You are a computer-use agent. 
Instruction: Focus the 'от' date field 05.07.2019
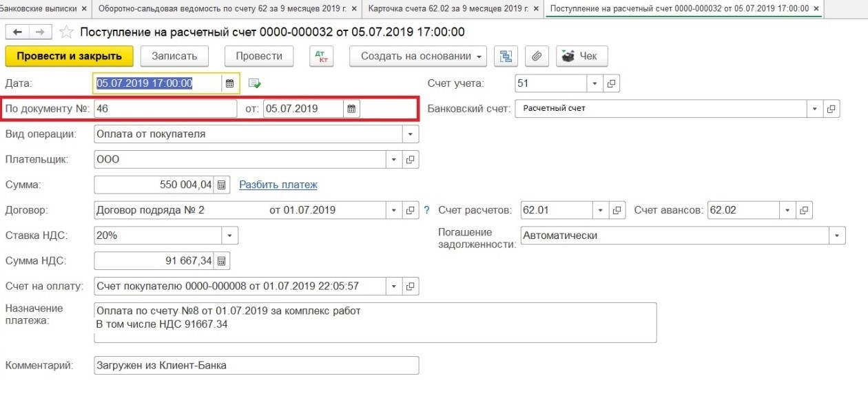click(x=303, y=108)
